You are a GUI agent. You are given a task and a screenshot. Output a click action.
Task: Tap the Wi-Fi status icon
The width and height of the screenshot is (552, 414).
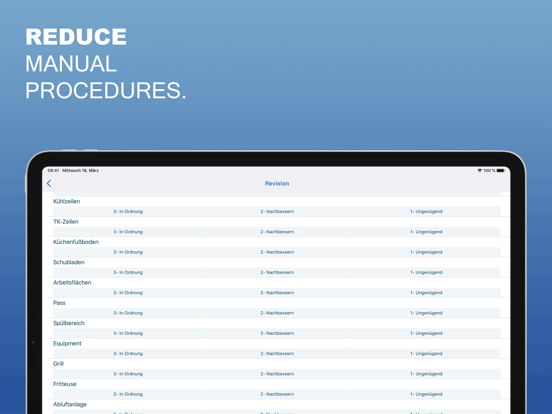coord(479,170)
